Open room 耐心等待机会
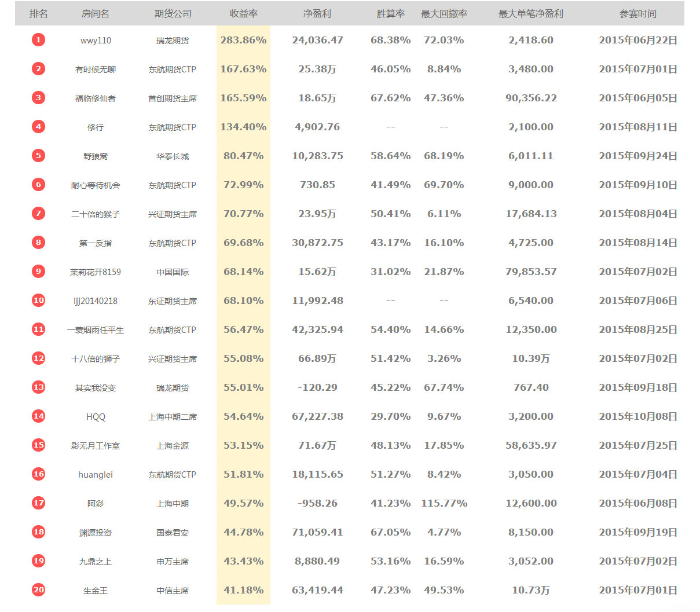Screen dimensions: 700x612 tap(96, 185)
